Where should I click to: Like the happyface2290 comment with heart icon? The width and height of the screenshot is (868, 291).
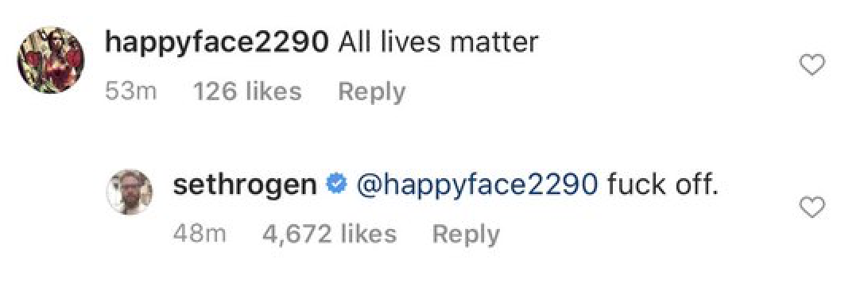[x=812, y=66]
